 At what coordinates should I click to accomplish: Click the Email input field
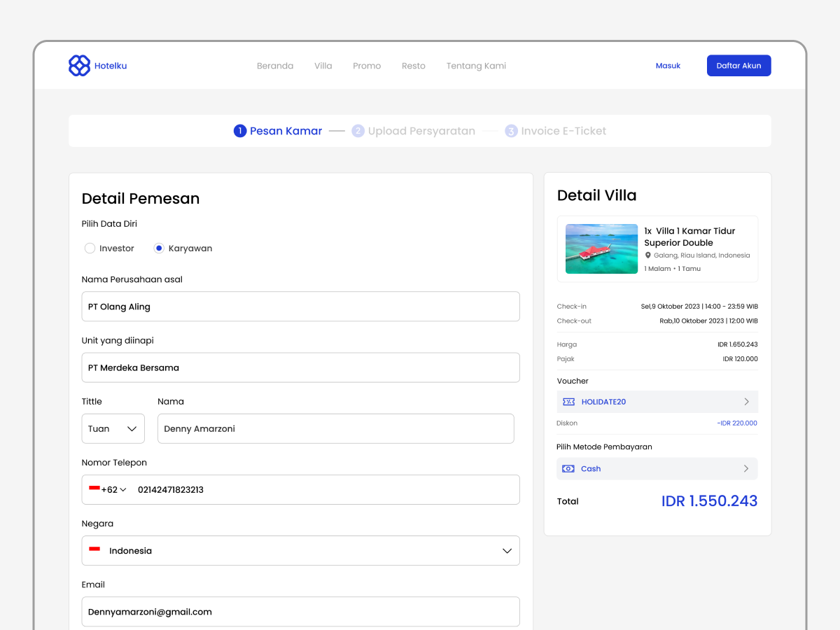point(300,611)
